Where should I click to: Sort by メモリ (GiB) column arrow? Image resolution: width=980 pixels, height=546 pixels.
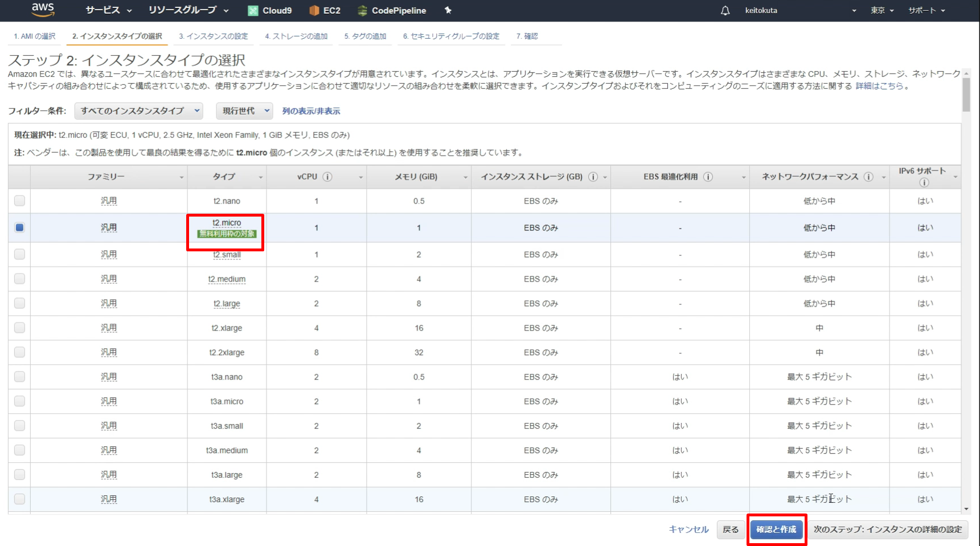click(465, 177)
